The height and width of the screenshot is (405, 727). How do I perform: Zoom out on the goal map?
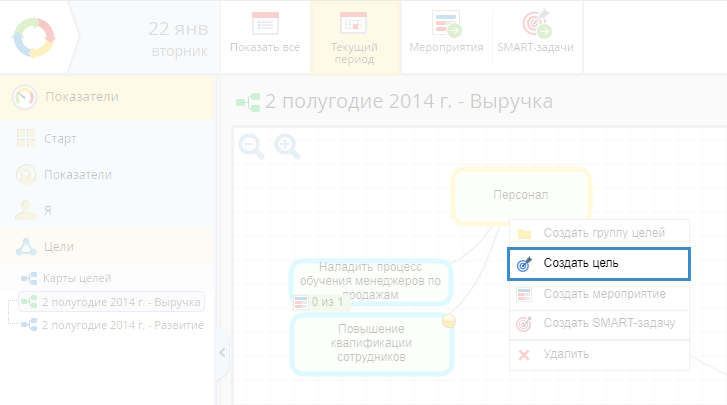(x=252, y=147)
